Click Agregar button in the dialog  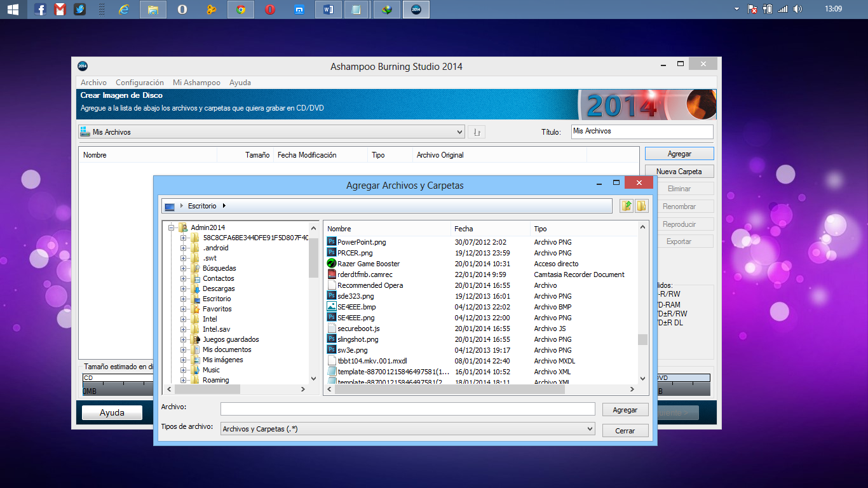point(625,410)
